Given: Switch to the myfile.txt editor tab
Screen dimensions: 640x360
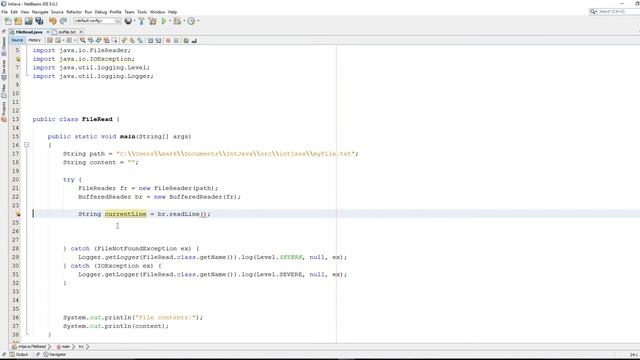Looking at the screenshot, I should pos(67,32).
